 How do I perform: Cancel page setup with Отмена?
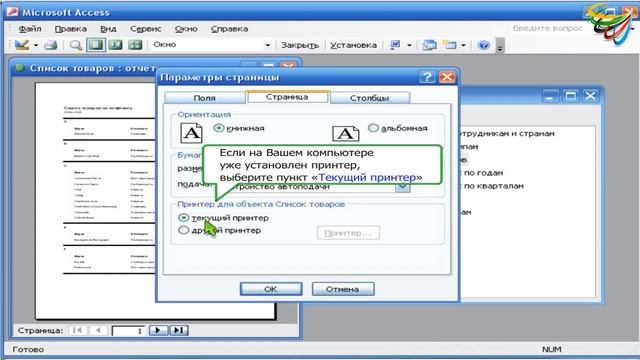[343, 289]
